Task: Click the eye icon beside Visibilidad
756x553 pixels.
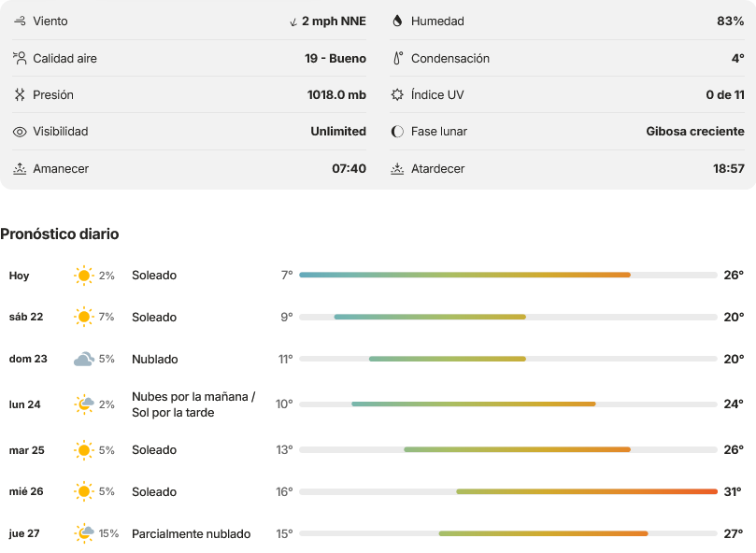Action: click(20, 132)
